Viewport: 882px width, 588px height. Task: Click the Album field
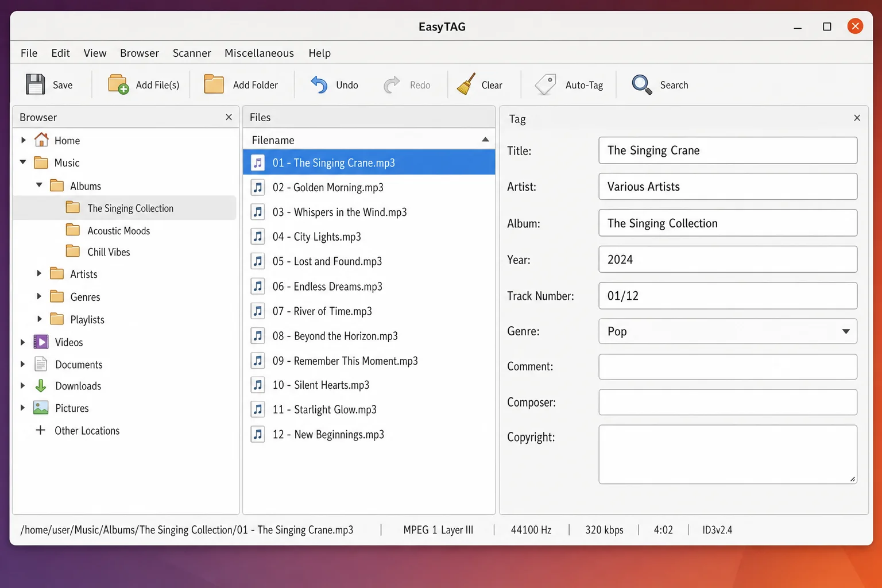(728, 223)
